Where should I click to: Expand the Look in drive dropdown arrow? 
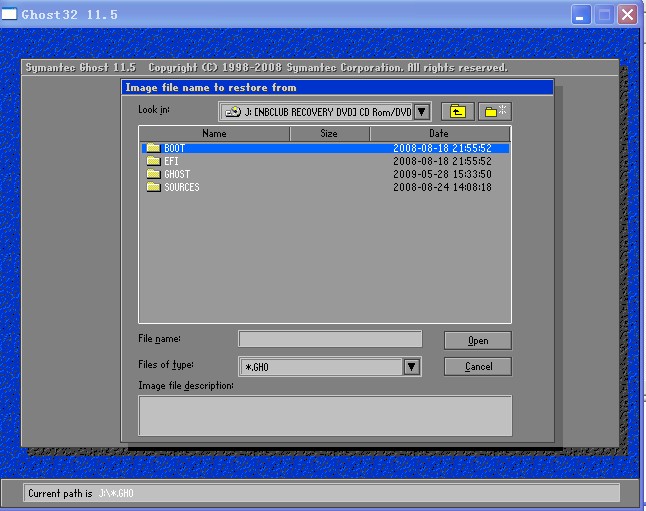(421, 112)
